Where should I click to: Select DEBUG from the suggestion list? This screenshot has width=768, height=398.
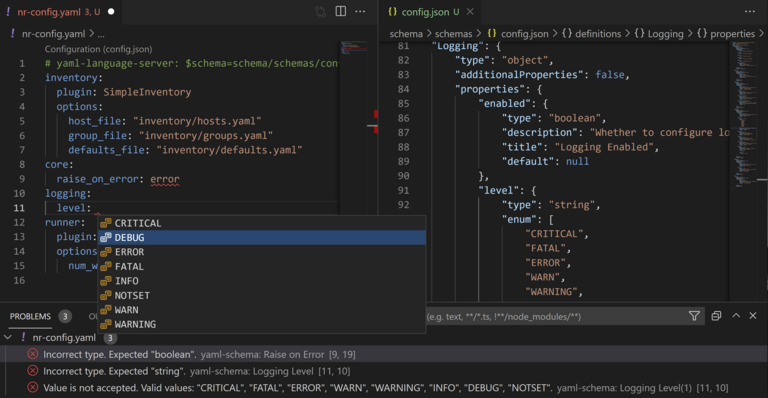262,237
